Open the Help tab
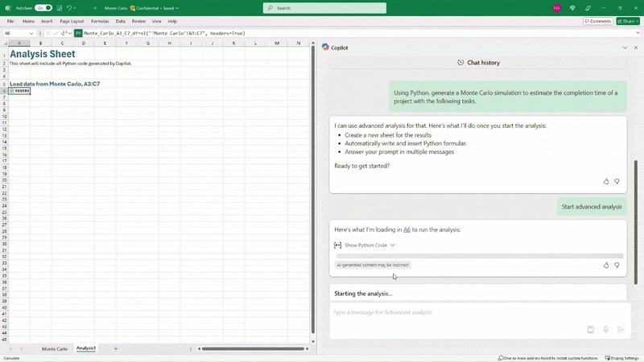 [172, 21]
